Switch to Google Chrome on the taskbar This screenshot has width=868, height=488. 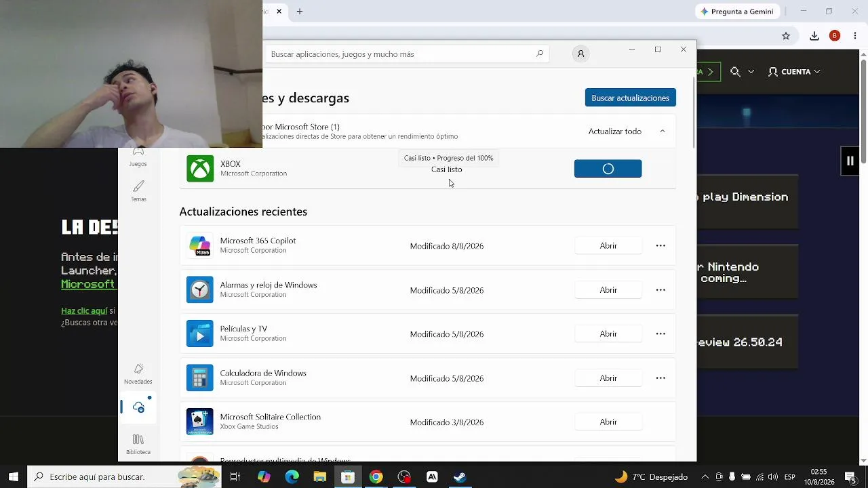click(376, 477)
